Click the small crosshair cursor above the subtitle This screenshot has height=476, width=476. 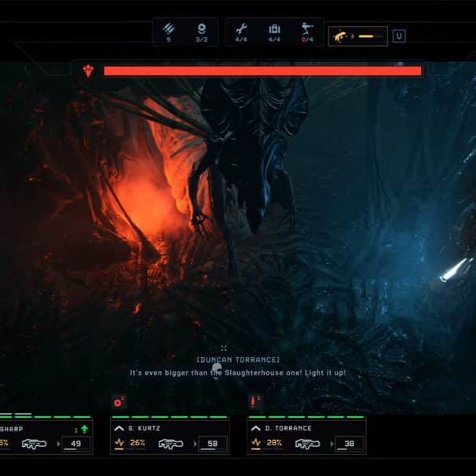(224, 348)
